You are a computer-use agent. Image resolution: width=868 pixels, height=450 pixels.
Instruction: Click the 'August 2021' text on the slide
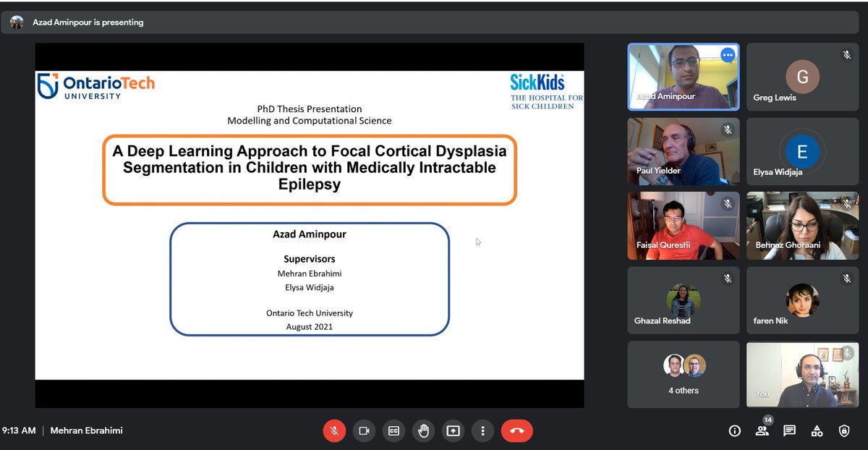(x=310, y=326)
